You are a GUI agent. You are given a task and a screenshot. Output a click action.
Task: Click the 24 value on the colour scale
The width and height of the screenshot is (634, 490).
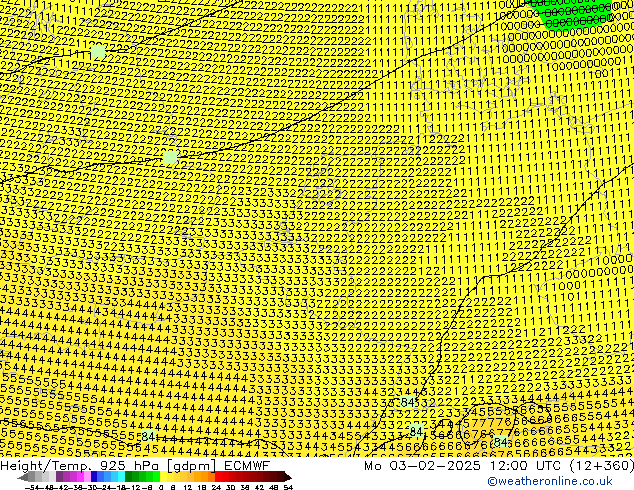point(216,488)
